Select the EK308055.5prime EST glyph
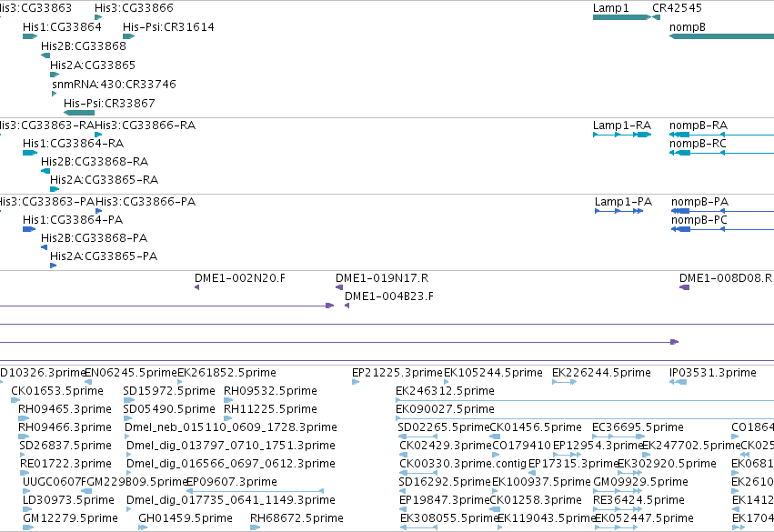This screenshot has height=532, width=774. pyautogui.click(x=418, y=527)
